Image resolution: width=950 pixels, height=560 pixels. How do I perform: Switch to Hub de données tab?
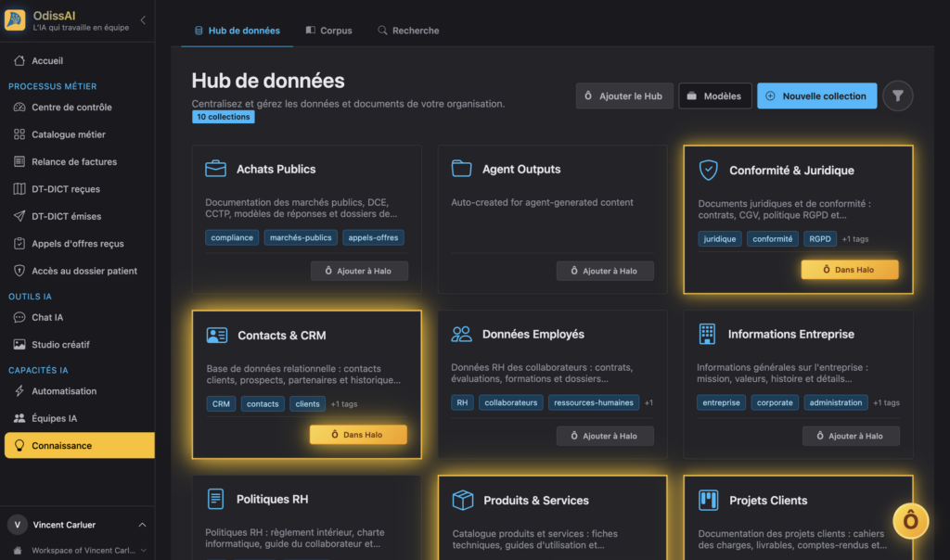(237, 31)
